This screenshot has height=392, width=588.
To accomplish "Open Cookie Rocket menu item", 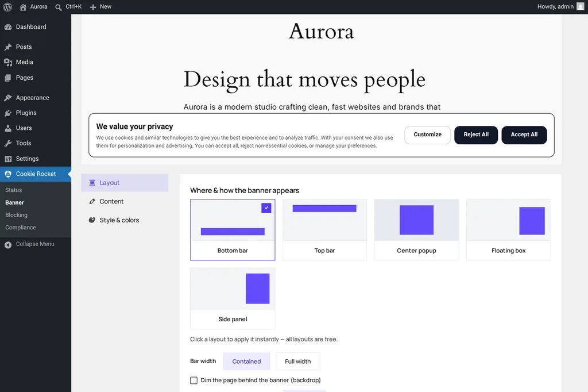I will tap(36, 174).
